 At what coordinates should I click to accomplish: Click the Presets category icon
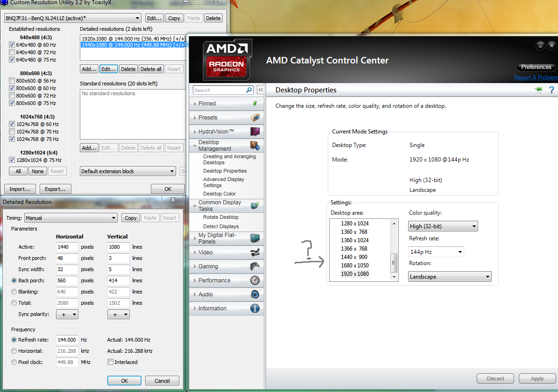coord(254,118)
